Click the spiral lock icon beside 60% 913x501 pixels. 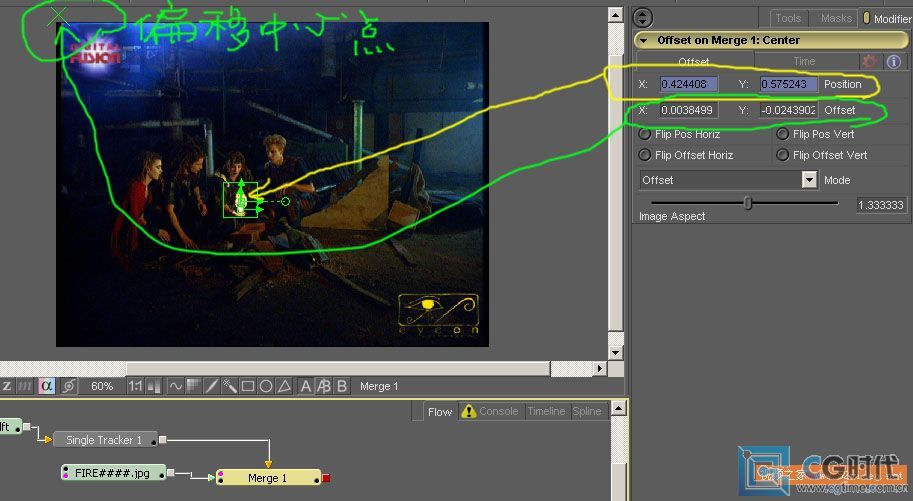(x=68, y=386)
